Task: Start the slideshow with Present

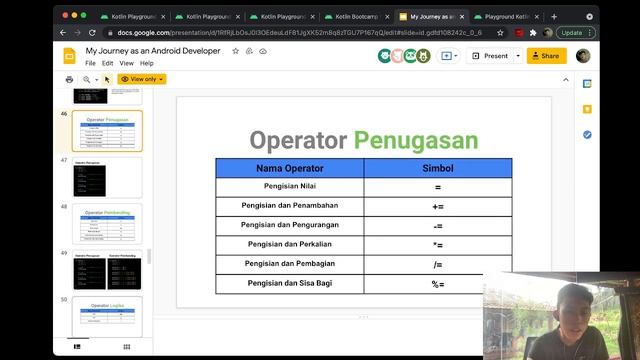Action: (490, 56)
